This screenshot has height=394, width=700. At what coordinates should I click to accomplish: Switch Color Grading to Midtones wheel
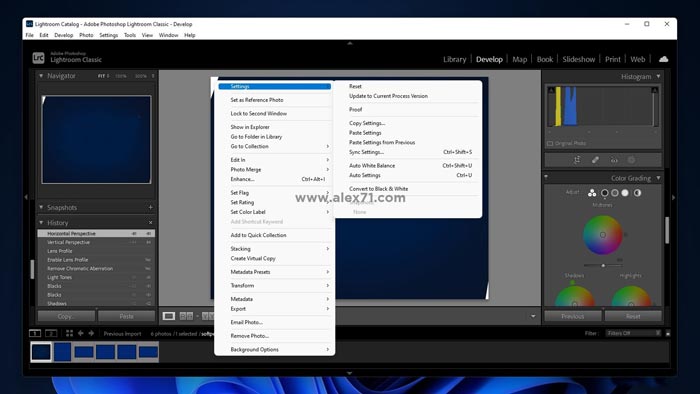click(615, 193)
